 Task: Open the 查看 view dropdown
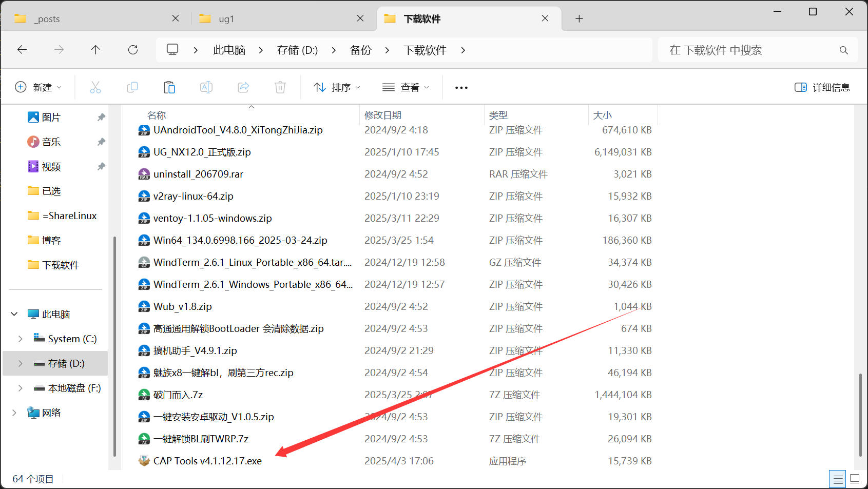(x=406, y=87)
